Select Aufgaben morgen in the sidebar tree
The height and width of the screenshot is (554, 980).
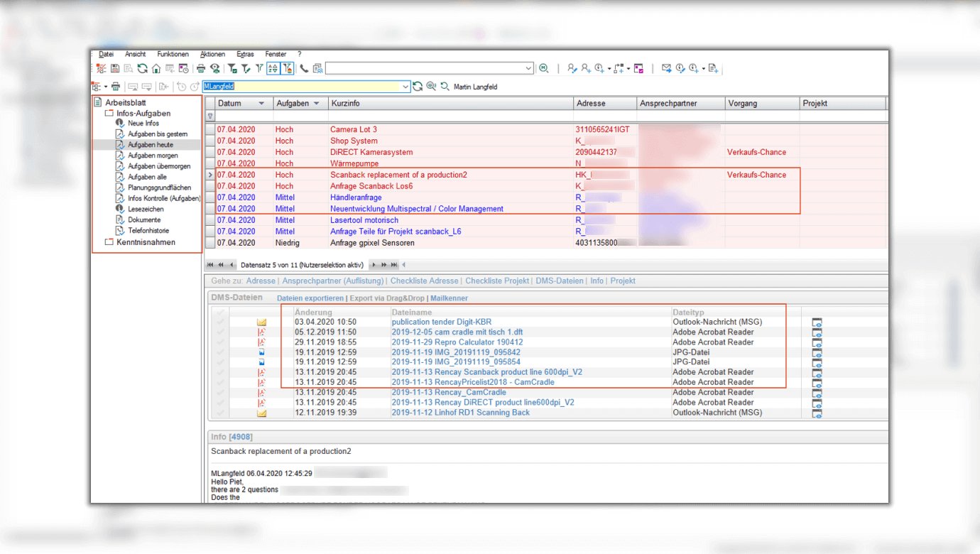point(153,156)
